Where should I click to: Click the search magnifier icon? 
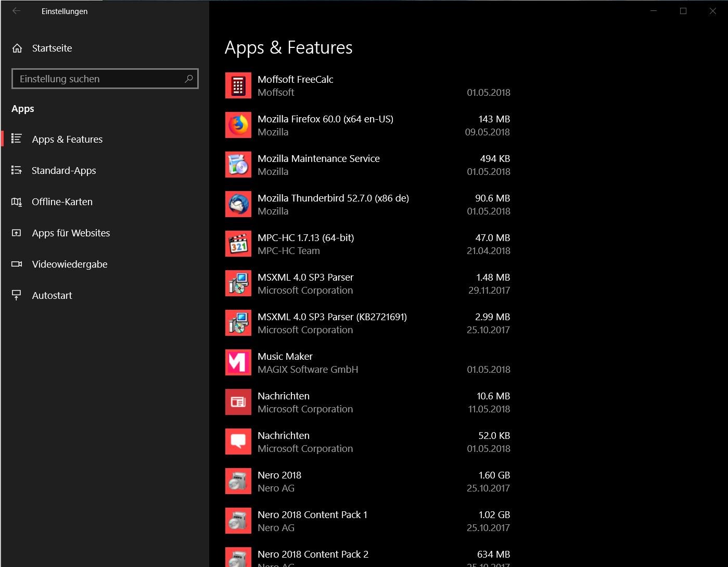(189, 79)
